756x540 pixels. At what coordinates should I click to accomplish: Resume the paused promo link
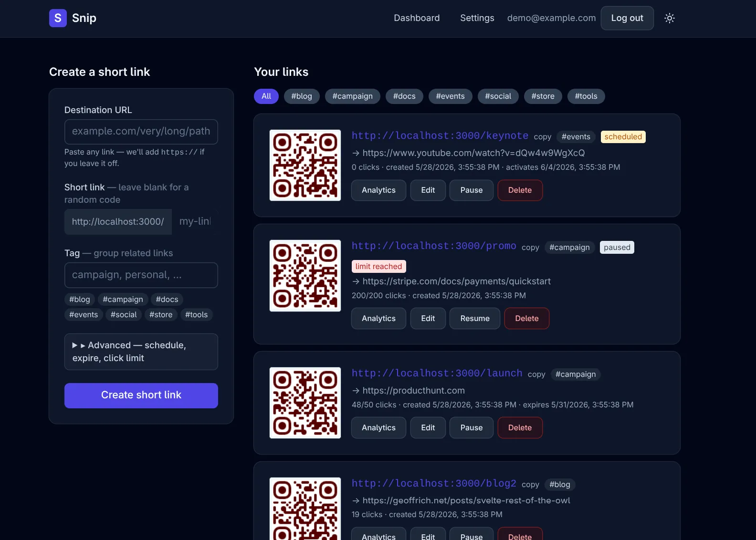pos(475,319)
